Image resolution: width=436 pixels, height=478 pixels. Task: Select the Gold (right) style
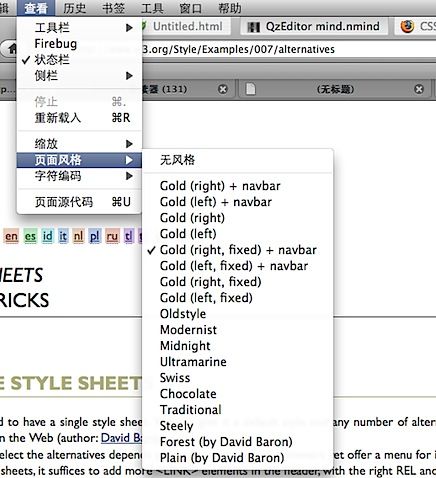(237, 218)
